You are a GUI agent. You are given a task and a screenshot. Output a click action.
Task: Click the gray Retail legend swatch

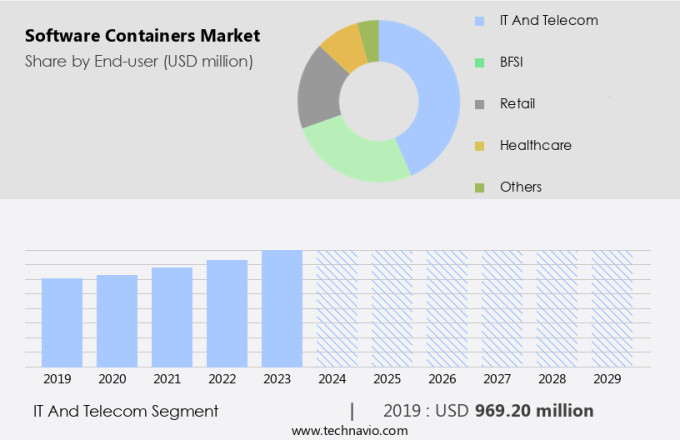pos(480,103)
